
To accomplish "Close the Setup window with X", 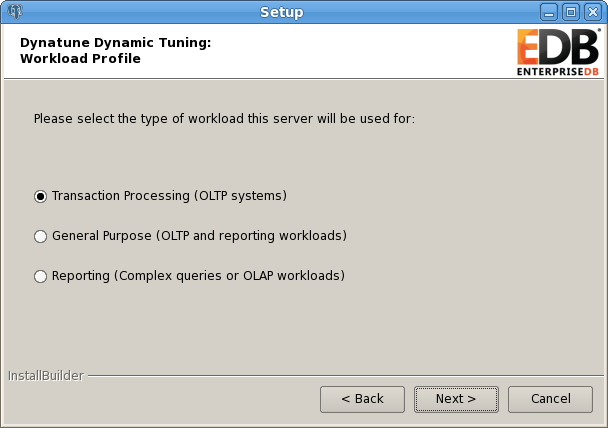I will [x=593, y=12].
